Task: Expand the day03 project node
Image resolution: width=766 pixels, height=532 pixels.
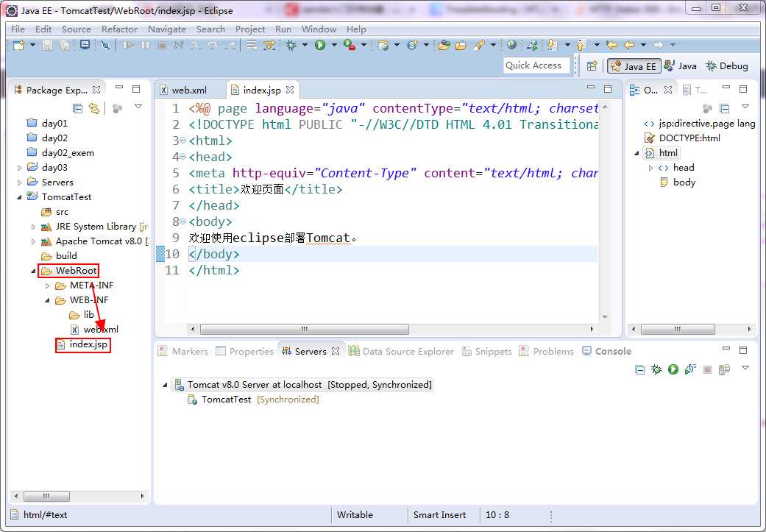Action: click(x=20, y=168)
